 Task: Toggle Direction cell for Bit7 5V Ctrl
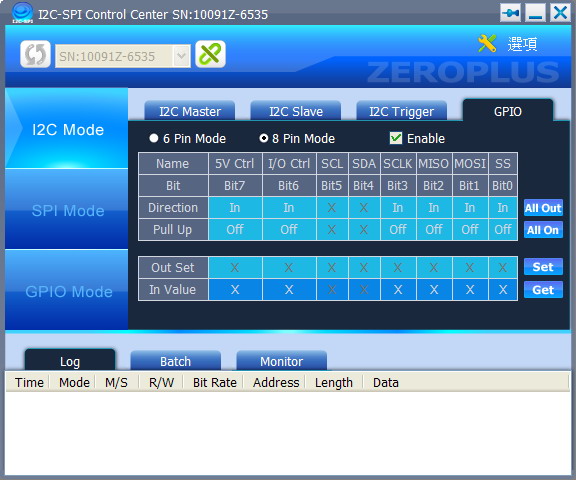235,208
